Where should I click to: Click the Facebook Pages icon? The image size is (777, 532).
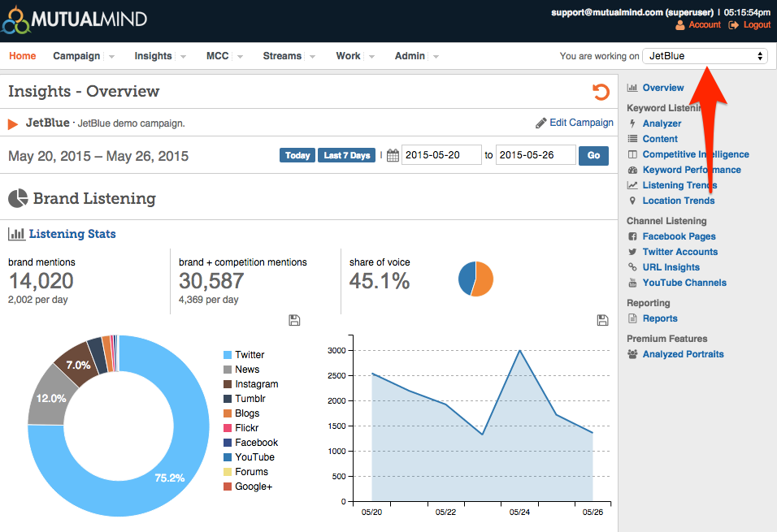(x=632, y=236)
